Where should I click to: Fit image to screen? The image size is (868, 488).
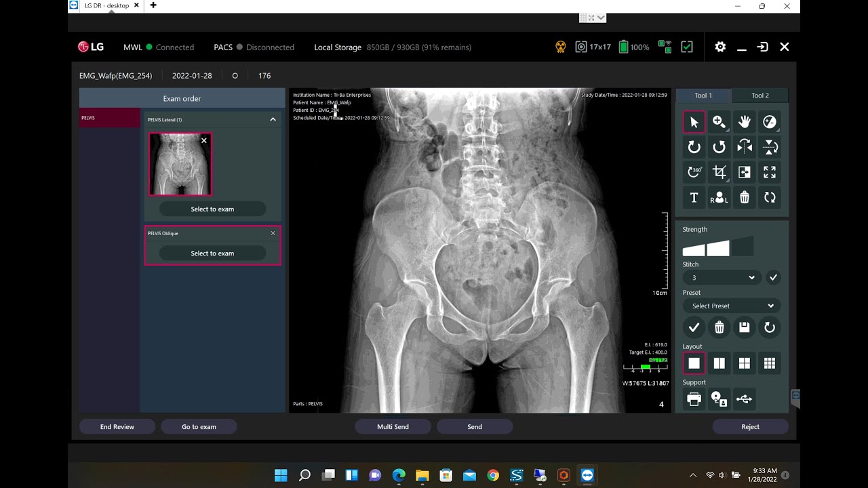(770, 172)
